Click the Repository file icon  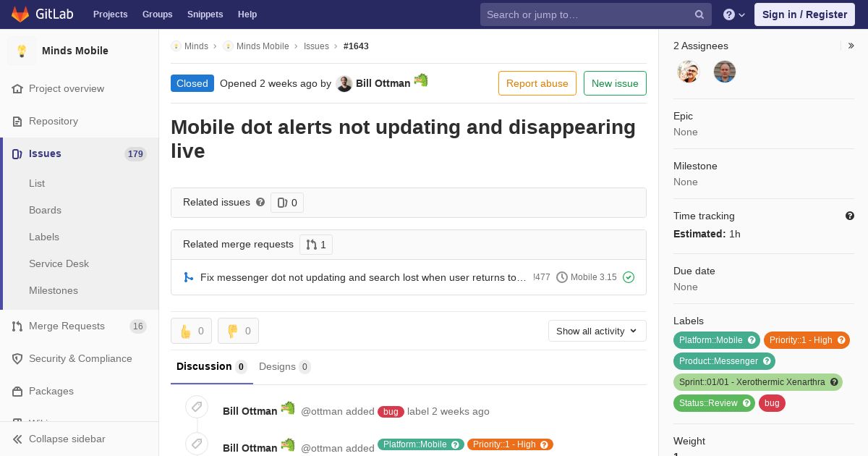coord(17,121)
